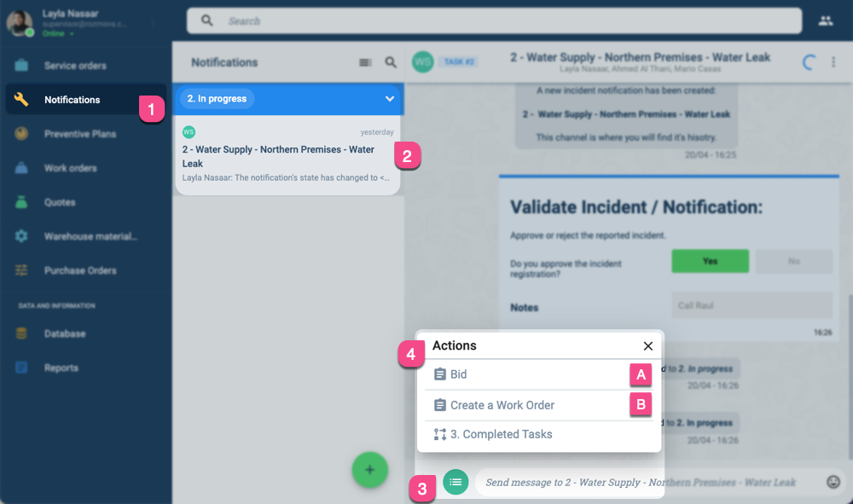Choose Create a Work Order from Actions
Image resolution: width=853 pixels, height=504 pixels.
click(502, 403)
